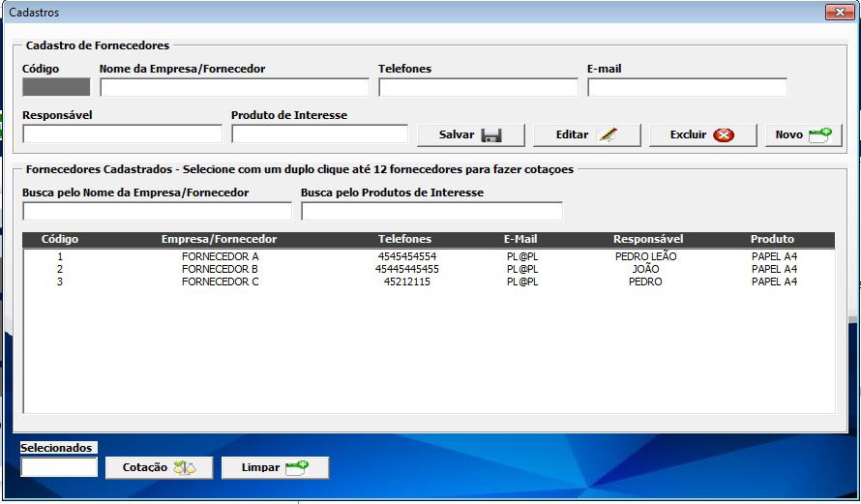This screenshot has width=861, height=504.
Task: Click Busca pelo Produtos de Interesse box
Action: (x=431, y=212)
